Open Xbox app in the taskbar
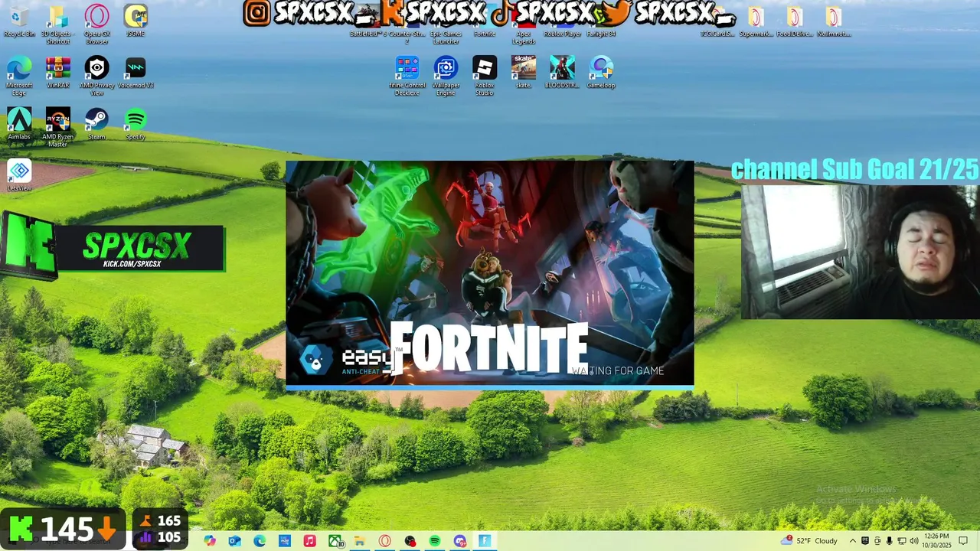Screen dimensions: 980x551 335,541
